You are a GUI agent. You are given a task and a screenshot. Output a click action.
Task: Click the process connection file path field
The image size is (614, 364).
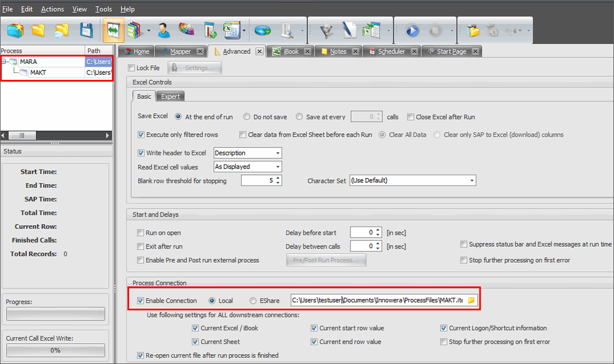[x=376, y=300]
